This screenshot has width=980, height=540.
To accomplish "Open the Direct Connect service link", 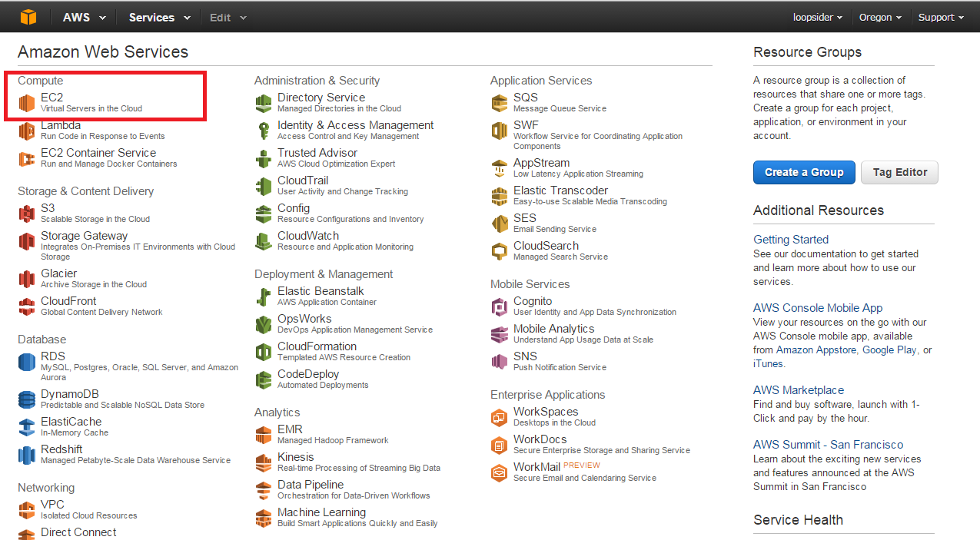I will tap(78, 532).
